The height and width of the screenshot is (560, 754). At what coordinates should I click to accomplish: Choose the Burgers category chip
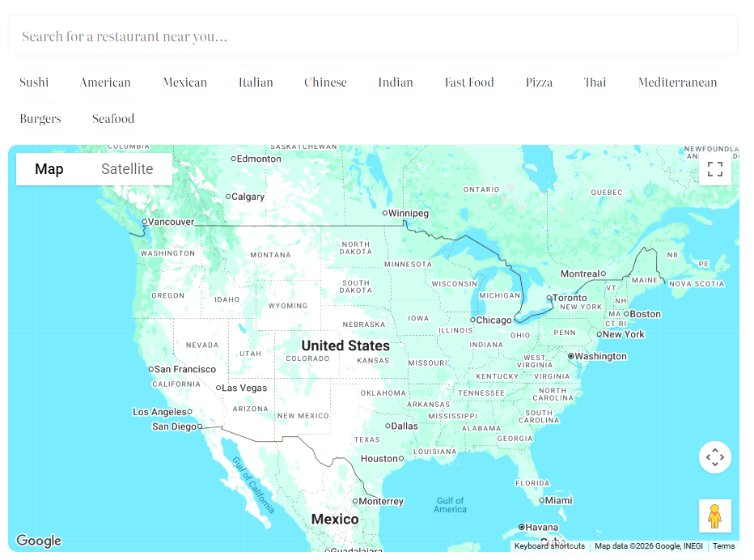(40, 118)
